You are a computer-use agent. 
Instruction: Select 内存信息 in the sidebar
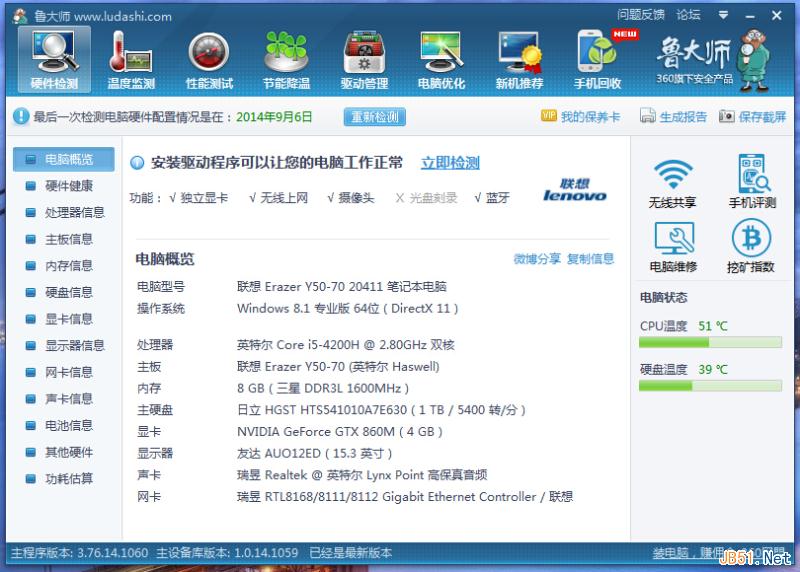tap(63, 265)
